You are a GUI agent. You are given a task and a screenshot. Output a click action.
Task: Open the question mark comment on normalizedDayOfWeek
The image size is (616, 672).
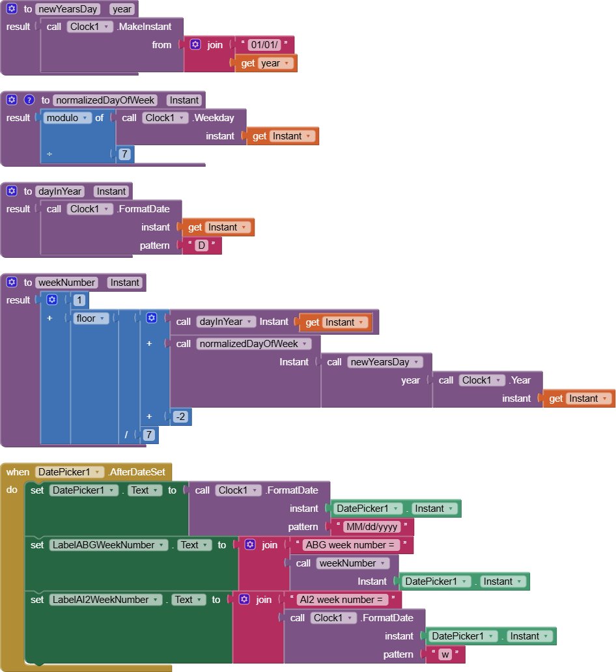point(29,100)
